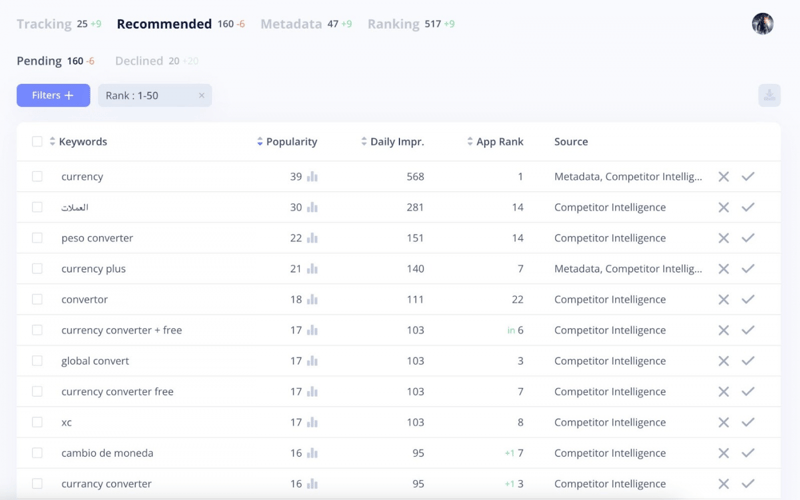
Task: Open popularity chart icon for 'currency plus'
Action: click(x=312, y=269)
